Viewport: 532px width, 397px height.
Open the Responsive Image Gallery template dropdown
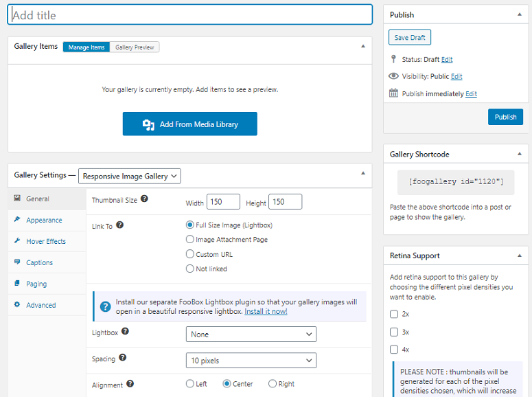pyautogui.click(x=130, y=176)
